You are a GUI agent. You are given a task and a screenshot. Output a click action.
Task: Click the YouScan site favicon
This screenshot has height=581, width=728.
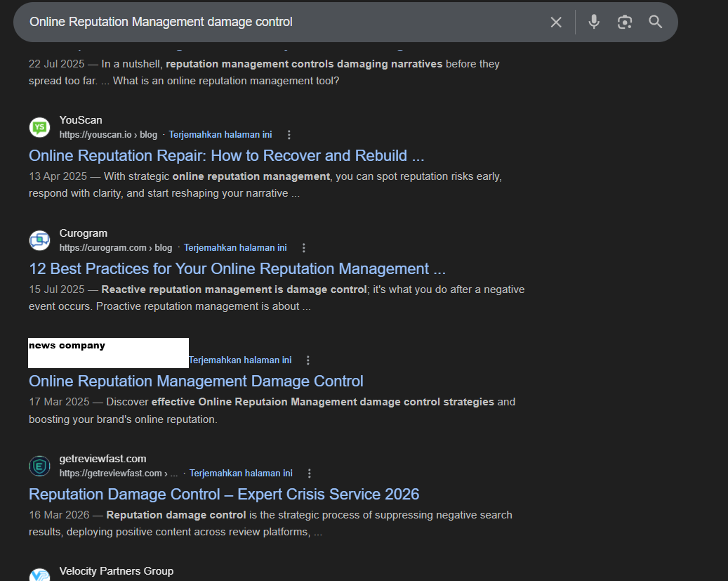[39, 127]
